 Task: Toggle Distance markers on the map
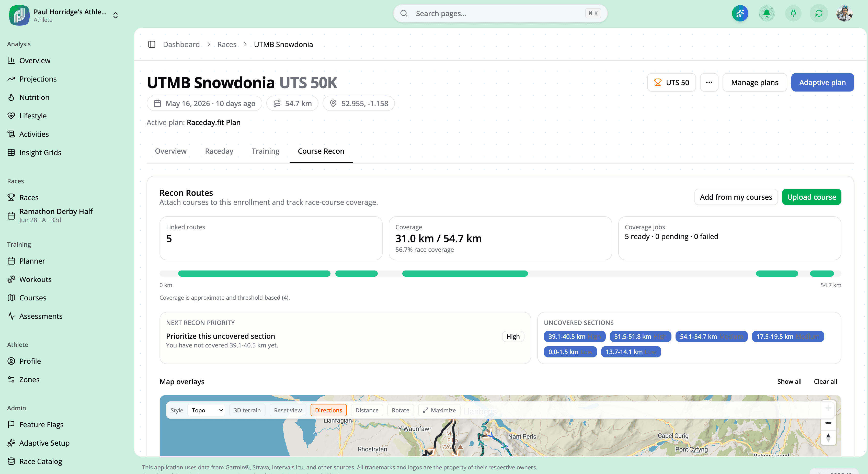(x=367, y=410)
